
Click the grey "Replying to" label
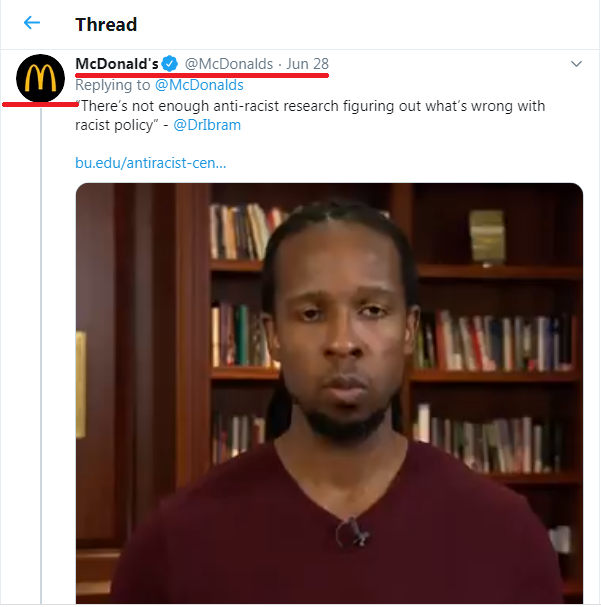(x=113, y=85)
